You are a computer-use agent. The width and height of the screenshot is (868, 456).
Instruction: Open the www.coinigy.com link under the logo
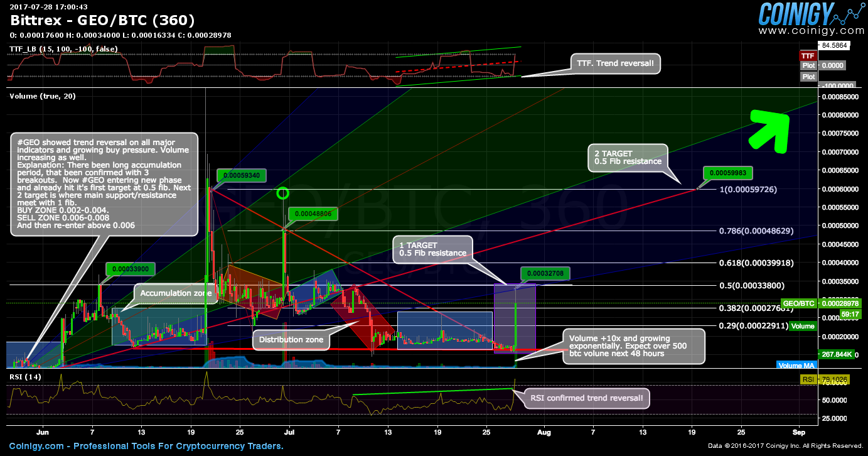[810, 30]
